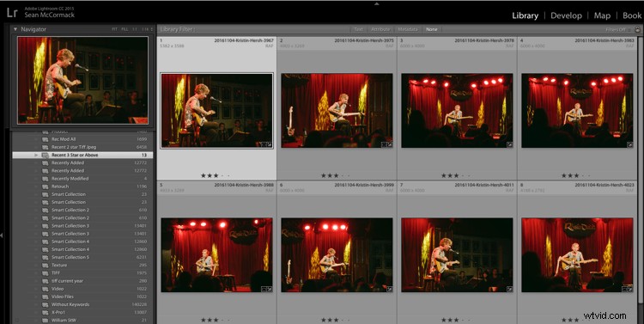Filter the library by Metadata
This screenshot has height=324, width=644.
407,29
